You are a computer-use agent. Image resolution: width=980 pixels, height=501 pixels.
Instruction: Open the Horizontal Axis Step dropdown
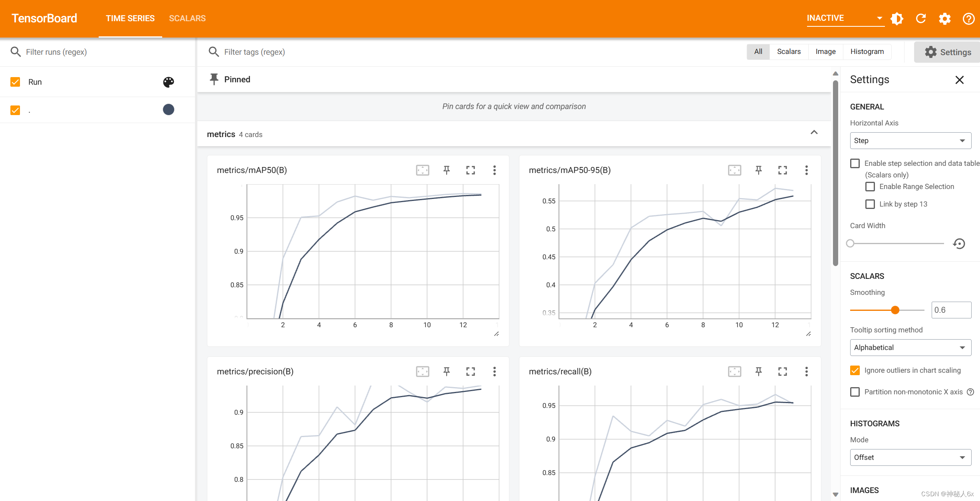tap(910, 141)
